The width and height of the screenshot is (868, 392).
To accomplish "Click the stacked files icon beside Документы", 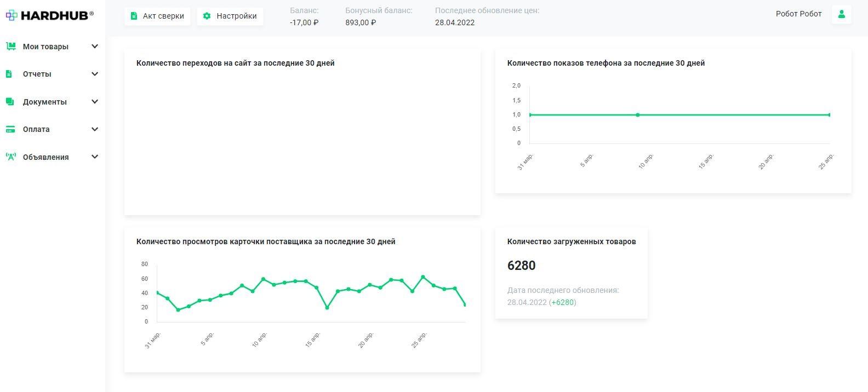I will point(10,102).
